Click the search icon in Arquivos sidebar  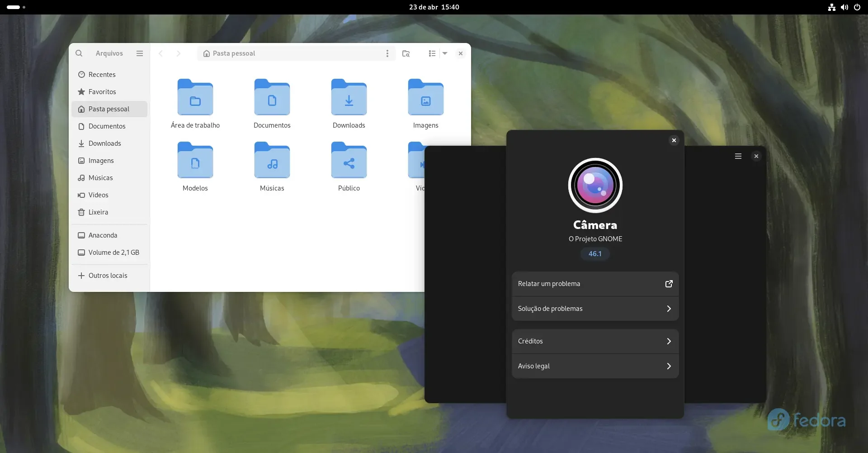[79, 53]
